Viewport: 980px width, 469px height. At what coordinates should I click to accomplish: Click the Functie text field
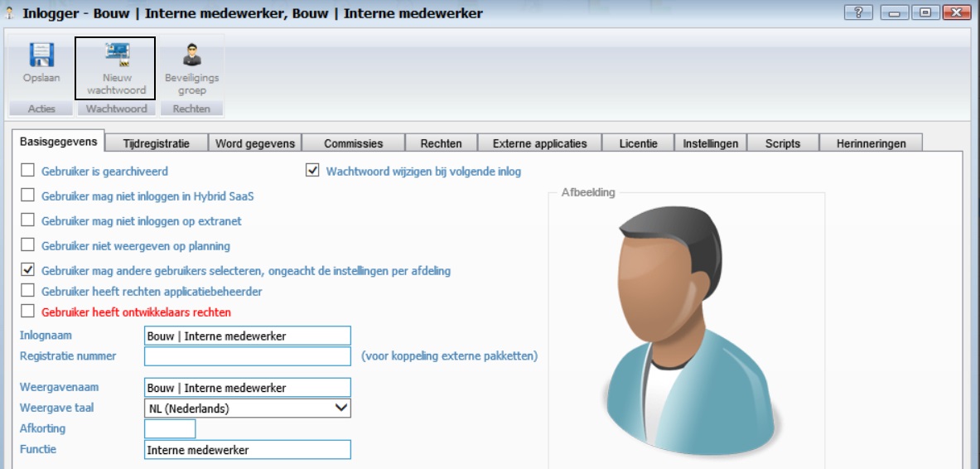(247, 449)
